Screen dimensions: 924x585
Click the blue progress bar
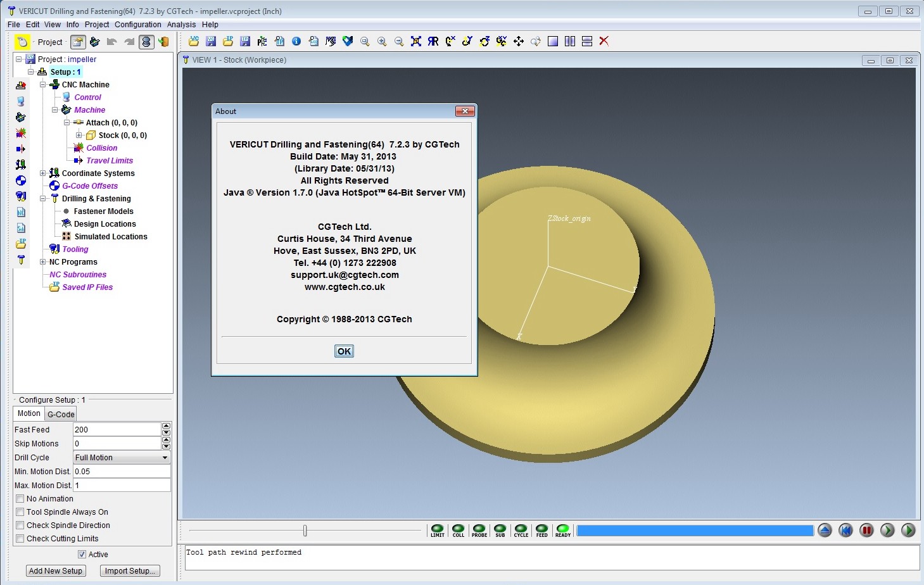pos(695,531)
